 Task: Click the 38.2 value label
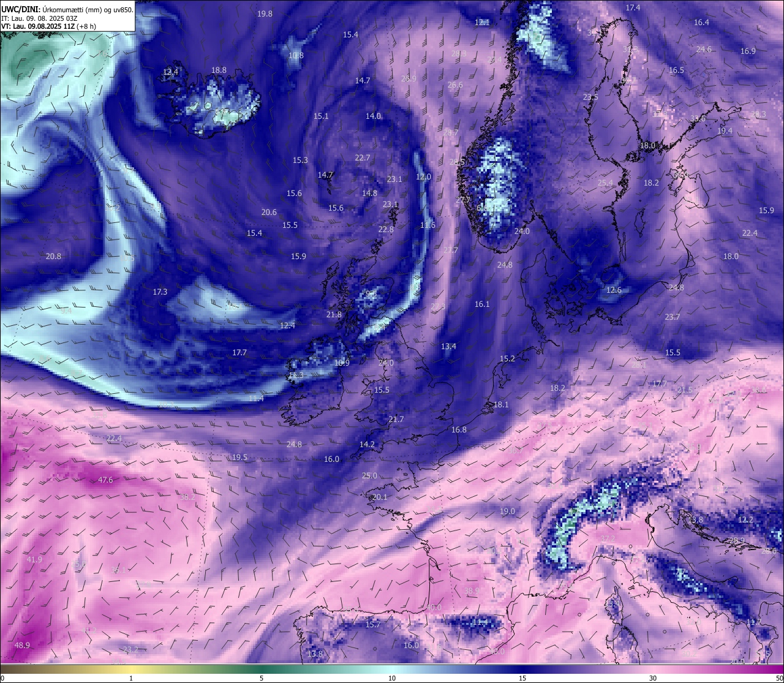point(187,497)
